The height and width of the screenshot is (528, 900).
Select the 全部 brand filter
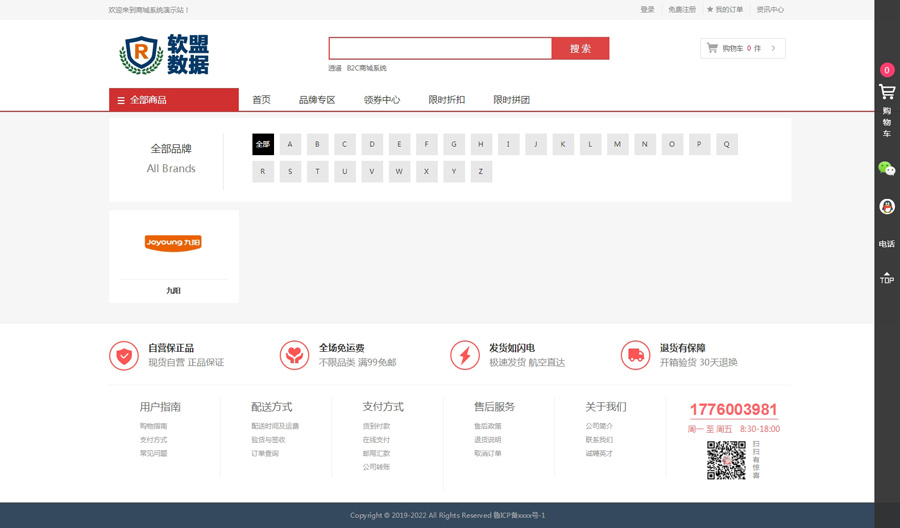pyautogui.click(x=263, y=144)
